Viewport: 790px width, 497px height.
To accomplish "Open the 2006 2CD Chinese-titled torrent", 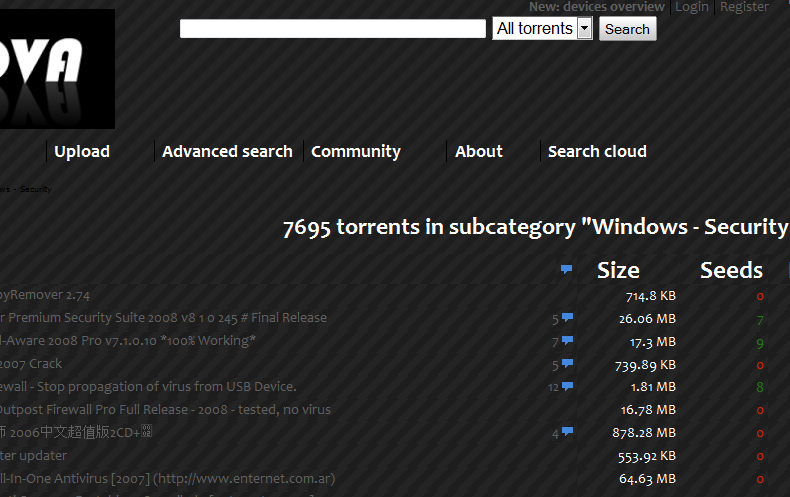I will click(76, 432).
